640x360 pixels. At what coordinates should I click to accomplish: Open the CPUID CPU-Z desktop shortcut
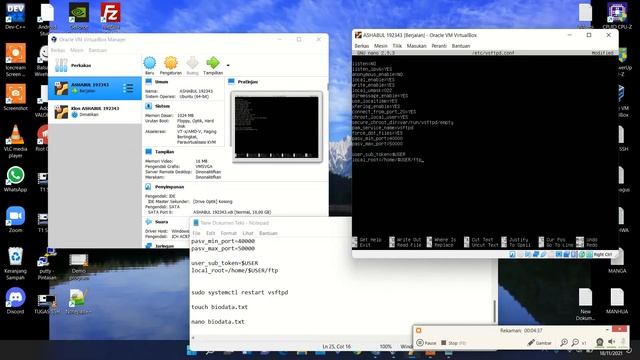(617, 16)
